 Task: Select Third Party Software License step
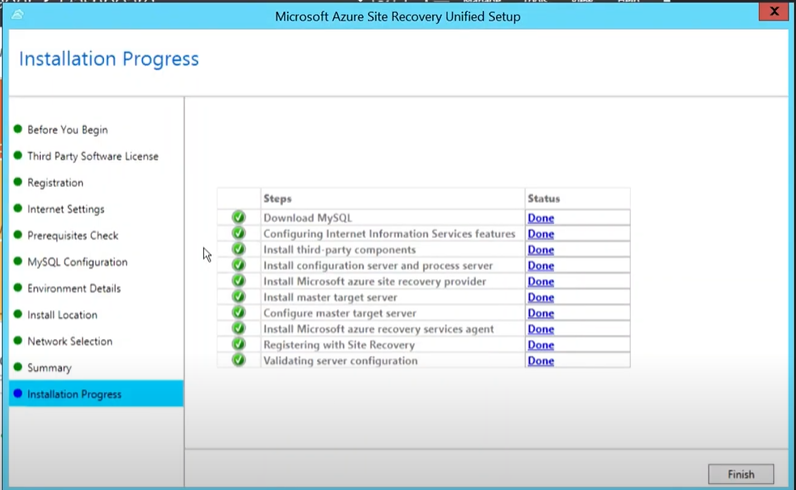[93, 156]
